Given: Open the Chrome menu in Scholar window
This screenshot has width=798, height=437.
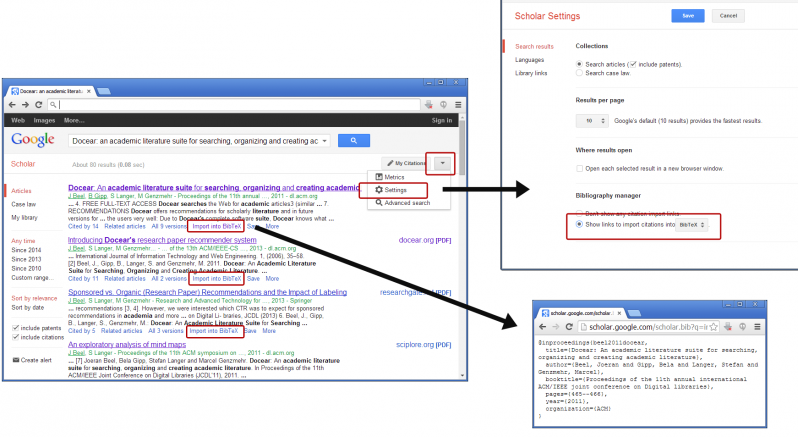Looking at the screenshot, I should 458,105.
